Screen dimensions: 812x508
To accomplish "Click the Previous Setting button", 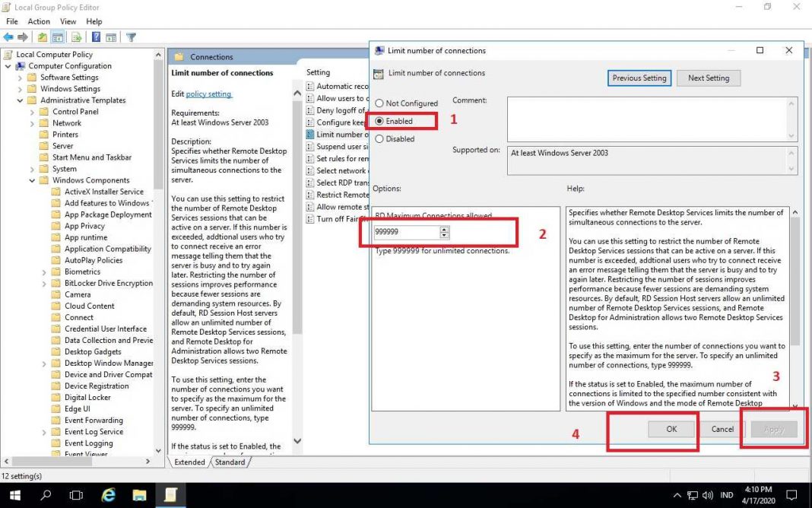I will point(639,78).
